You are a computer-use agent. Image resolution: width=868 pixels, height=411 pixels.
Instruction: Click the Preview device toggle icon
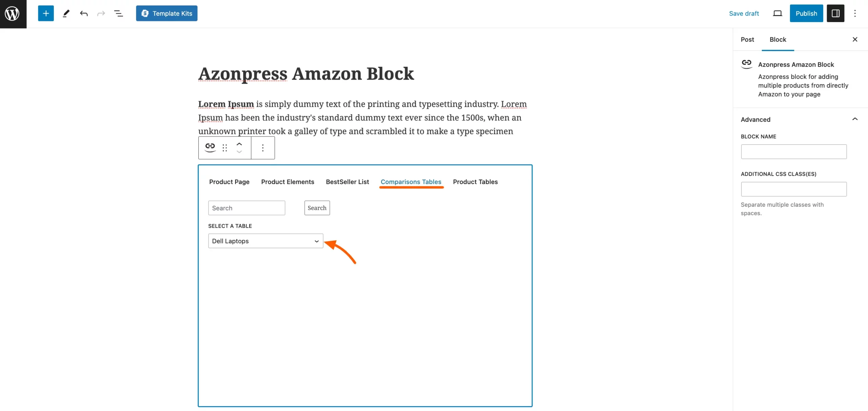[778, 13]
